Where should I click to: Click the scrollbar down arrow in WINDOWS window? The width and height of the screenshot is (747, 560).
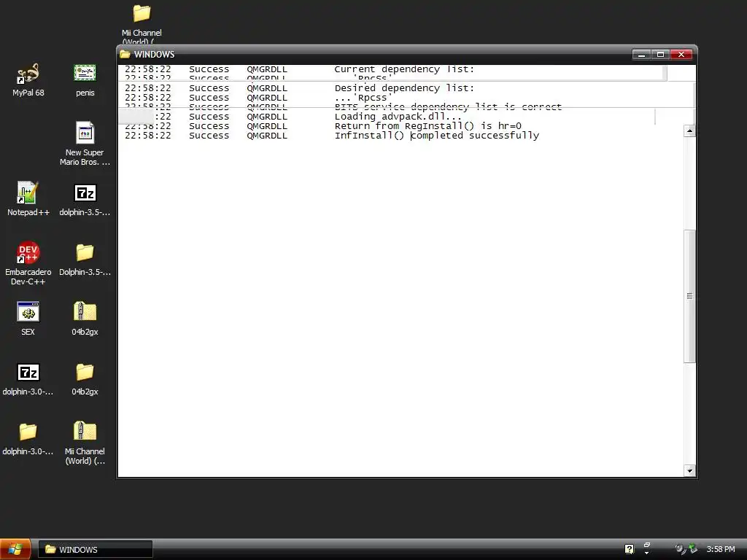click(x=689, y=471)
